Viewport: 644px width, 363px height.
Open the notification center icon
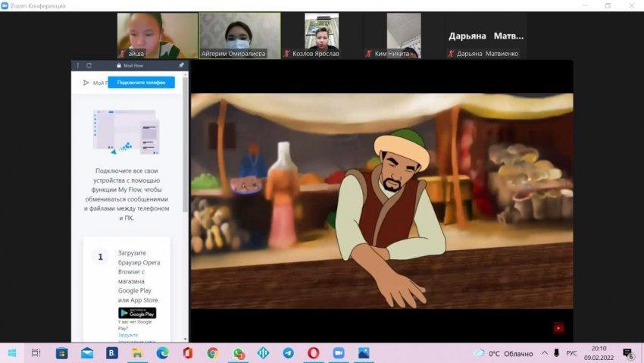coord(627,354)
